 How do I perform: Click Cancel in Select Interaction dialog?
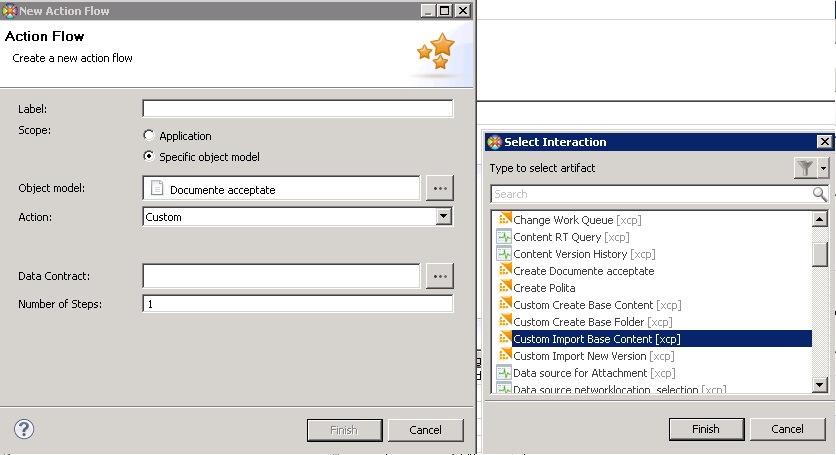pyautogui.click(x=787, y=429)
